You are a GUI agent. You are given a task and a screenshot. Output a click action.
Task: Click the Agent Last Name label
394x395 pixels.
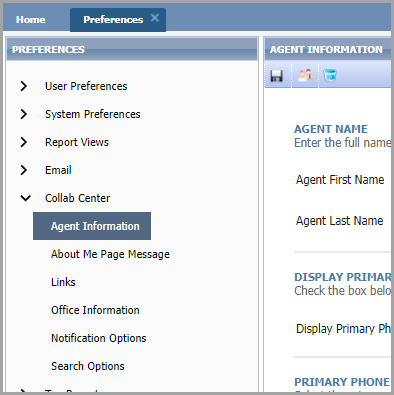[x=340, y=221]
